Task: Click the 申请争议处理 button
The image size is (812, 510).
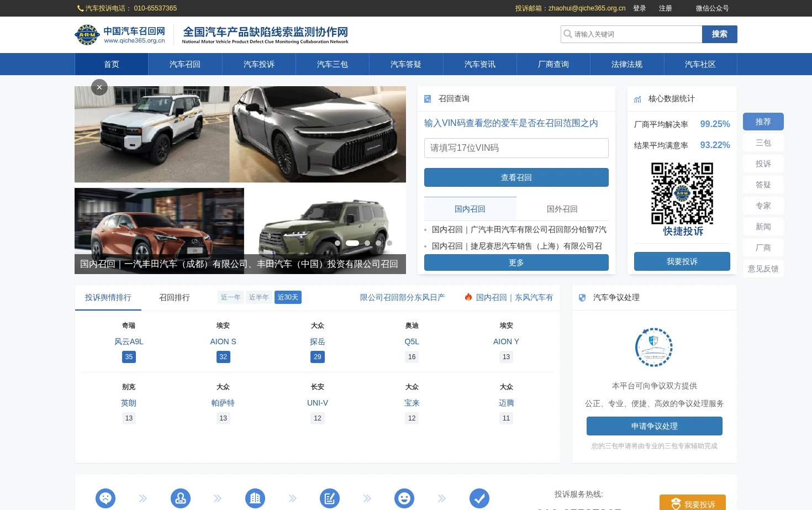Action: pyautogui.click(x=655, y=426)
